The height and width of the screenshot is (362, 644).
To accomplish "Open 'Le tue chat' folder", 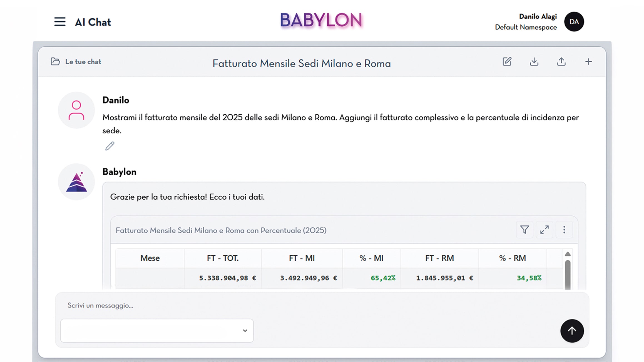I will [76, 62].
